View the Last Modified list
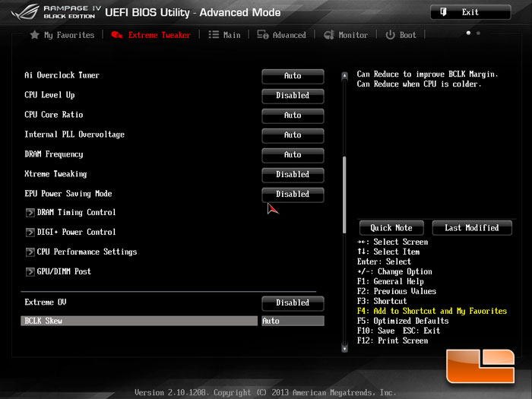Image resolution: width=532 pixels, height=399 pixels. [472, 228]
